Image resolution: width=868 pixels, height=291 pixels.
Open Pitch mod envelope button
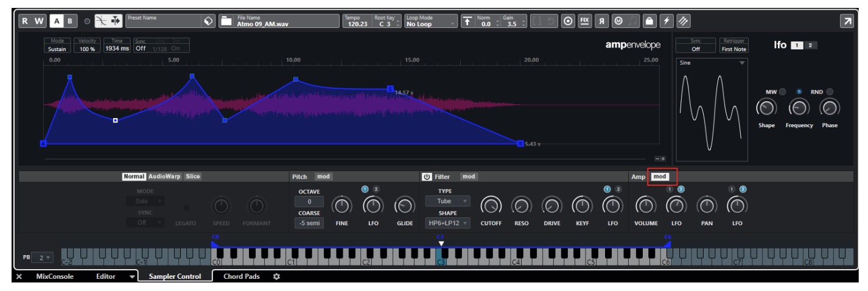tap(323, 177)
